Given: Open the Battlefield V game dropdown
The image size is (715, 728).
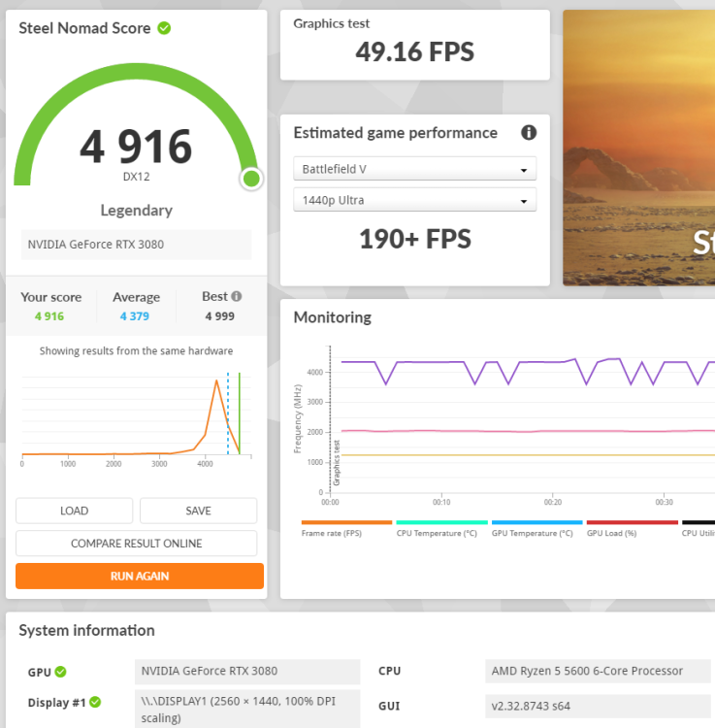Looking at the screenshot, I should (x=414, y=170).
